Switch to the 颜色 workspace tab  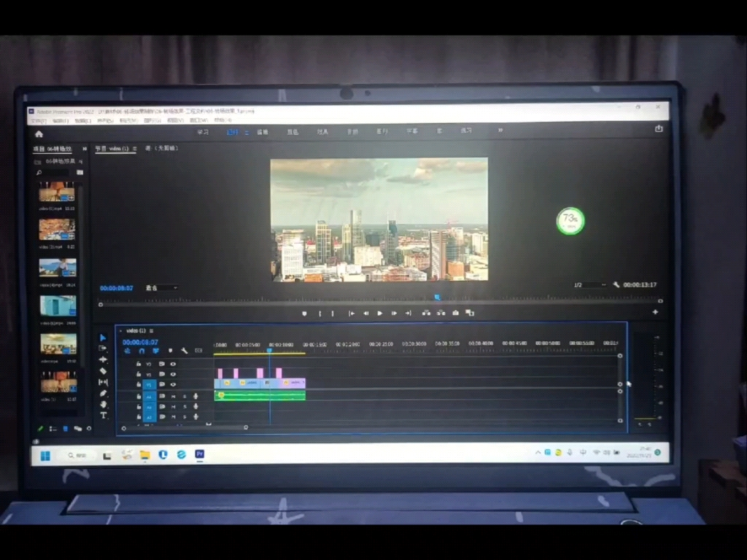290,131
